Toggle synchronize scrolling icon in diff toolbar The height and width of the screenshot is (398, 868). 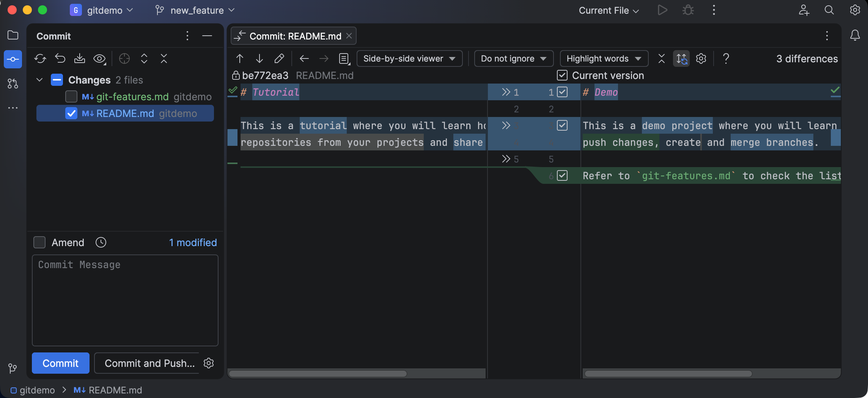[681, 58]
